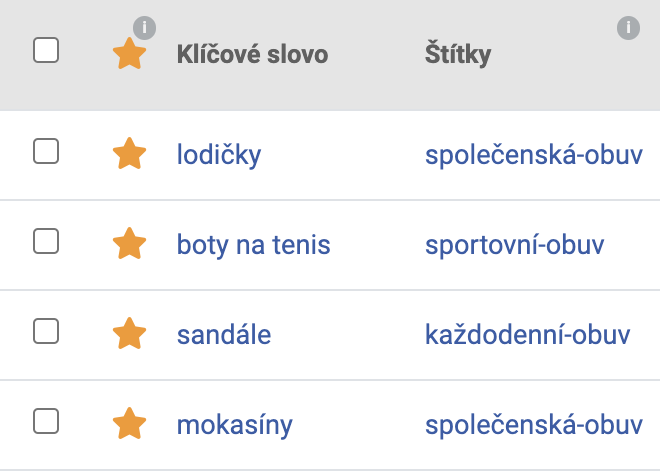Toggle the favorite star for sandále
The height and width of the screenshot is (474, 660).
(x=130, y=333)
